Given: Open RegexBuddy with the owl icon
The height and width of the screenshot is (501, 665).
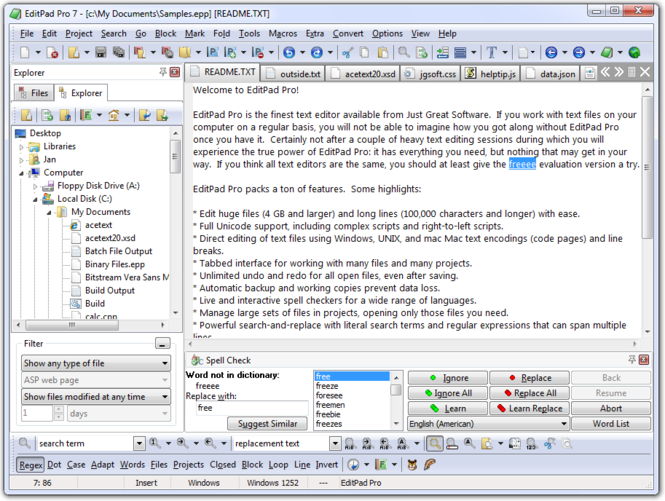Looking at the screenshot, I should pyautogui.click(x=412, y=465).
